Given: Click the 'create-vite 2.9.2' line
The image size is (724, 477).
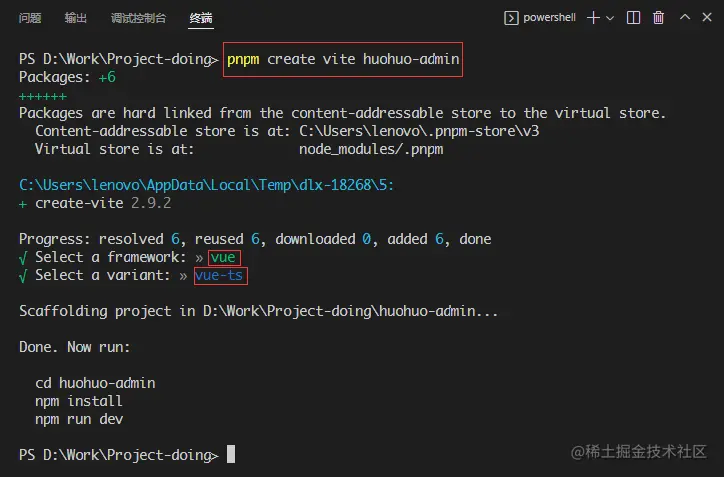Looking at the screenshot, I should click(x=95, y=203).
